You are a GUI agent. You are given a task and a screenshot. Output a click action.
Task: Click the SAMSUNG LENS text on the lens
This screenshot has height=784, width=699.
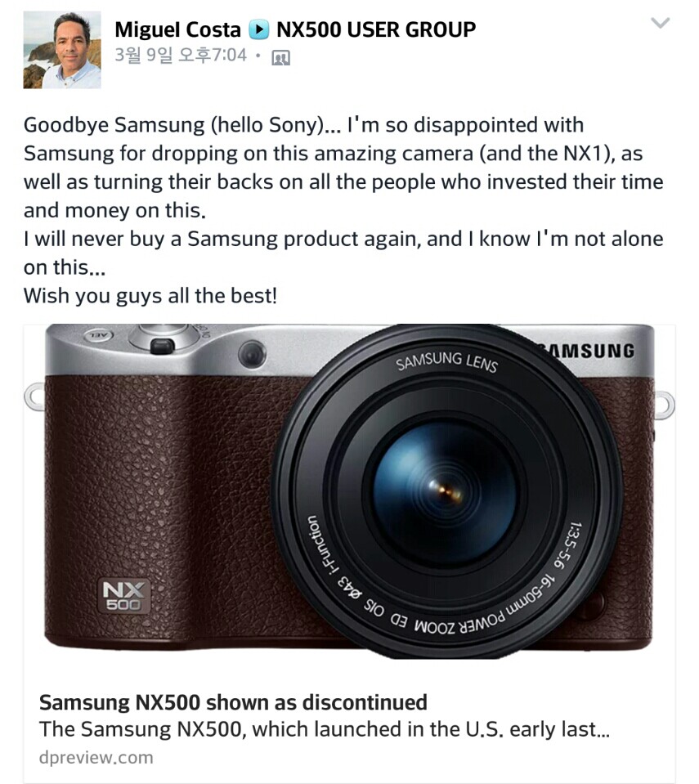pos(447,362)
